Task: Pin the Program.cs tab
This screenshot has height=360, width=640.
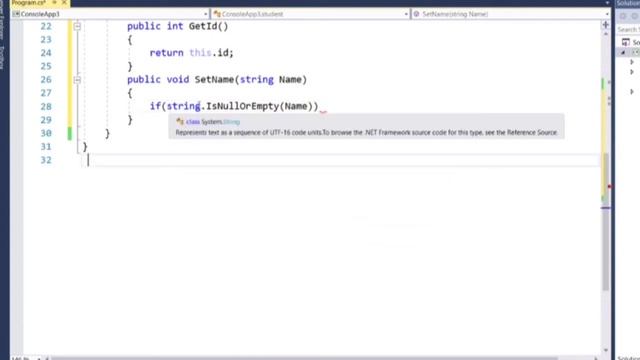Action: point(54,2)
